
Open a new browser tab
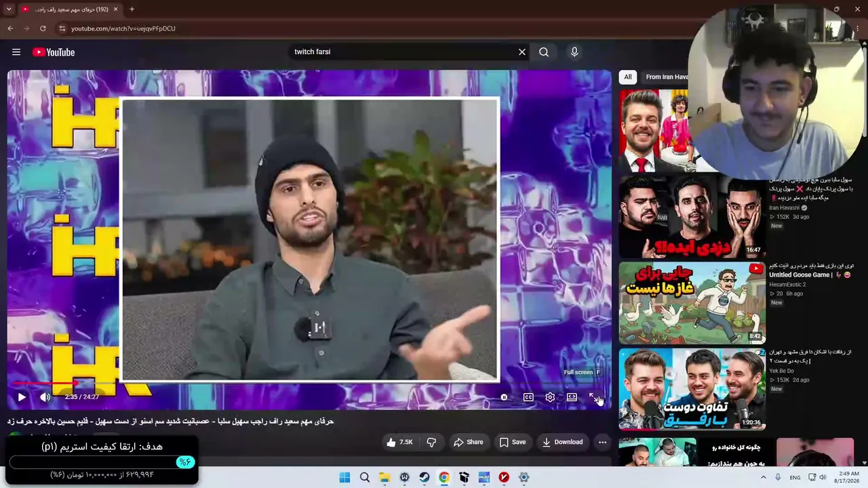132,9
